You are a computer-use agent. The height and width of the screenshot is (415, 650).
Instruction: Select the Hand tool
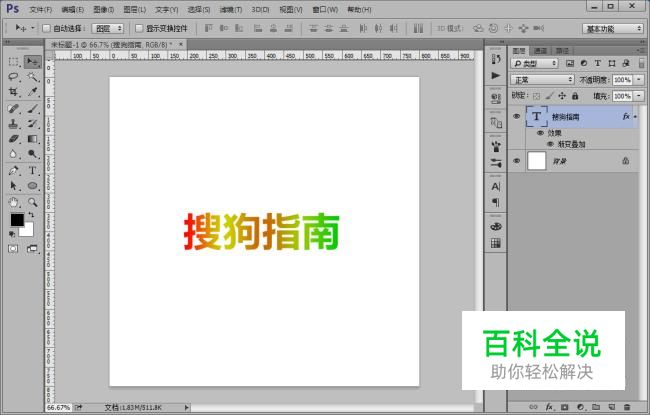tap(14, 202)
